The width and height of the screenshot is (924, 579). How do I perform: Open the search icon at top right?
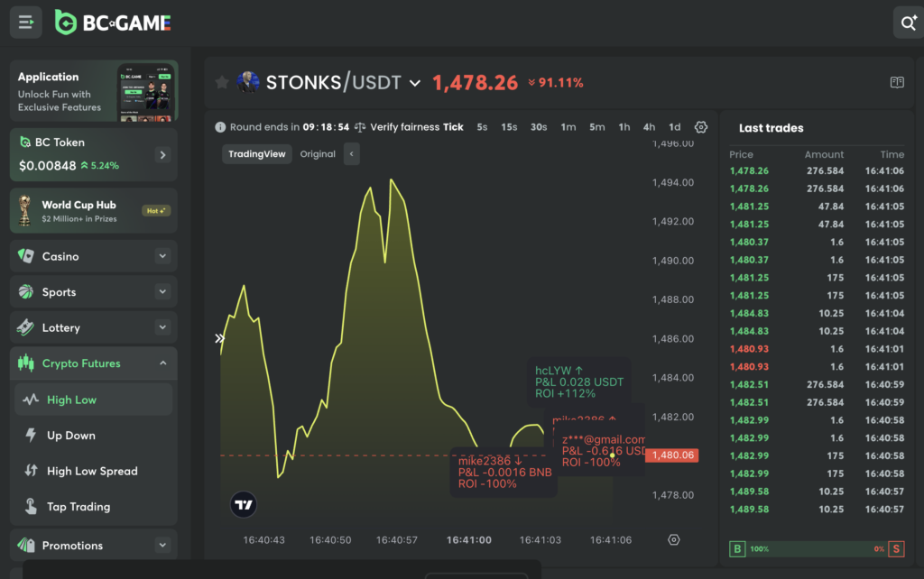tap(908, 23)
